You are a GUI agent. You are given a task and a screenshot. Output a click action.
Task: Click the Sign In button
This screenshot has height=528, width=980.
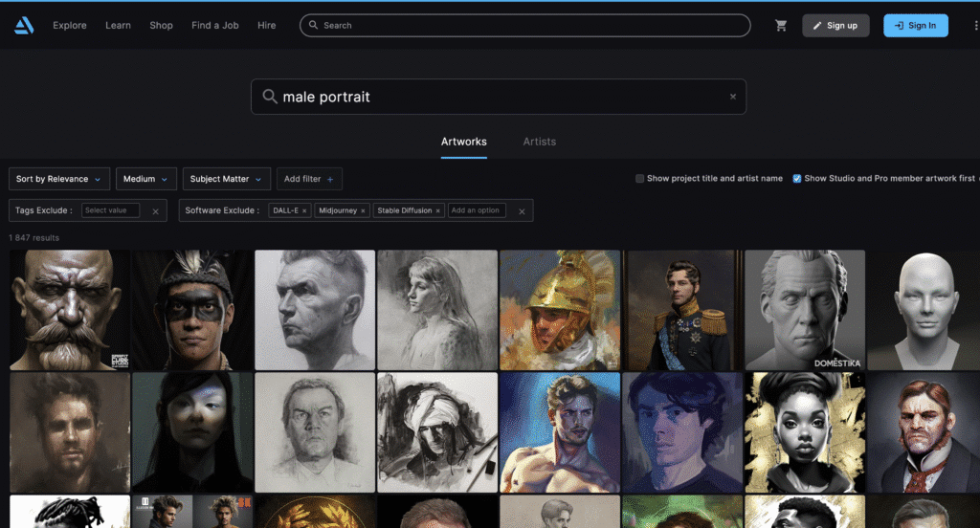pyautogui.click(x=915, y=26)
